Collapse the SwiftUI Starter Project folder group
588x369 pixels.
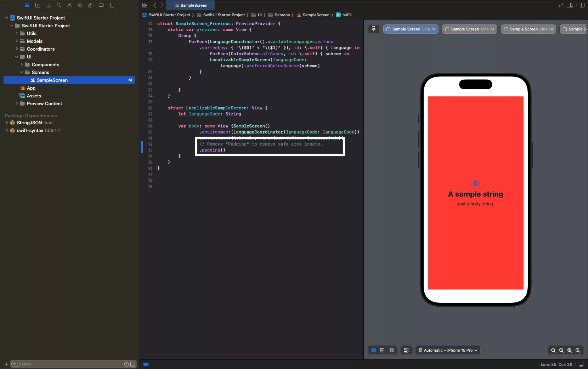pyautogui.click(x=11, y=25)
